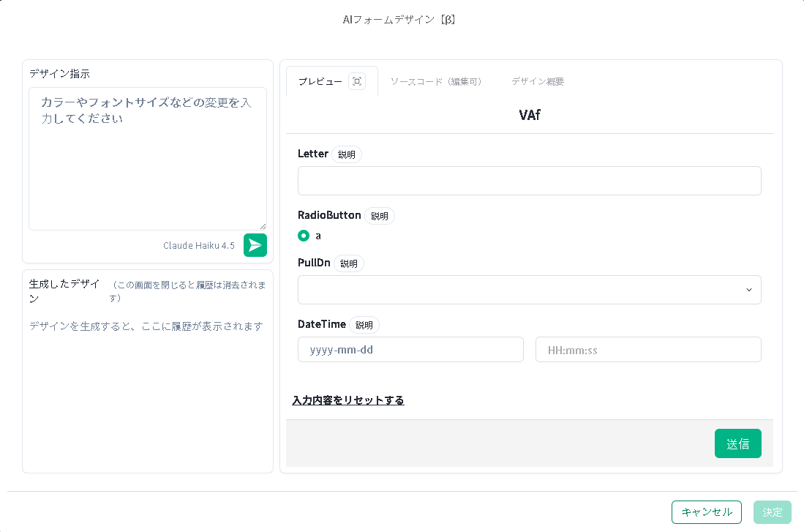Click the 説明 badge next to RadioButton
804x532 pixels.
[x=380, y=216]
